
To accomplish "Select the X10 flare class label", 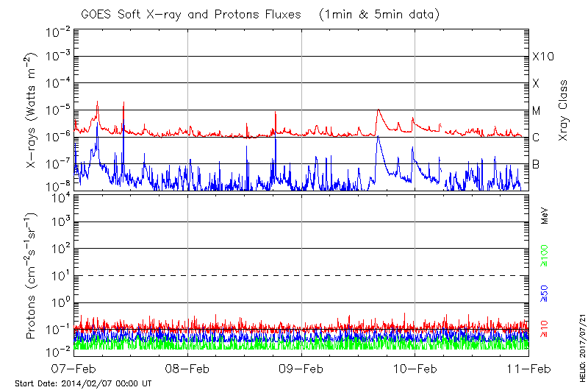I will (542, 57).
